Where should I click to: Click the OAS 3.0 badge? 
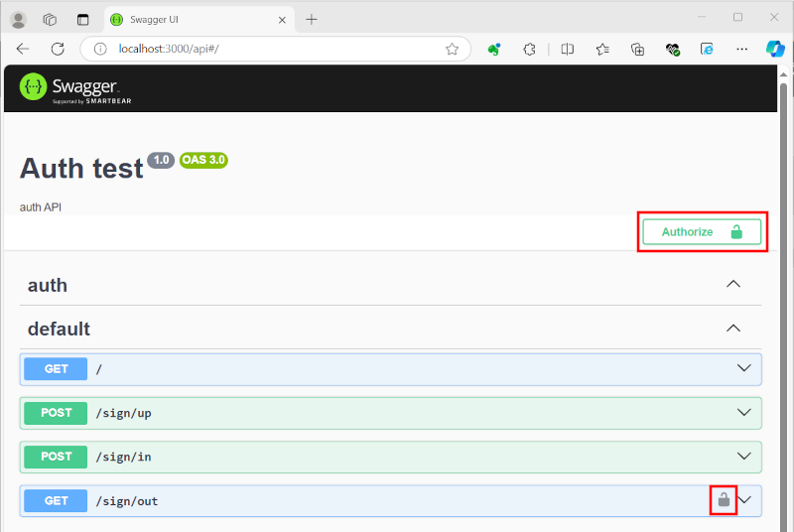pyautogui.click(x=203, y=160)
